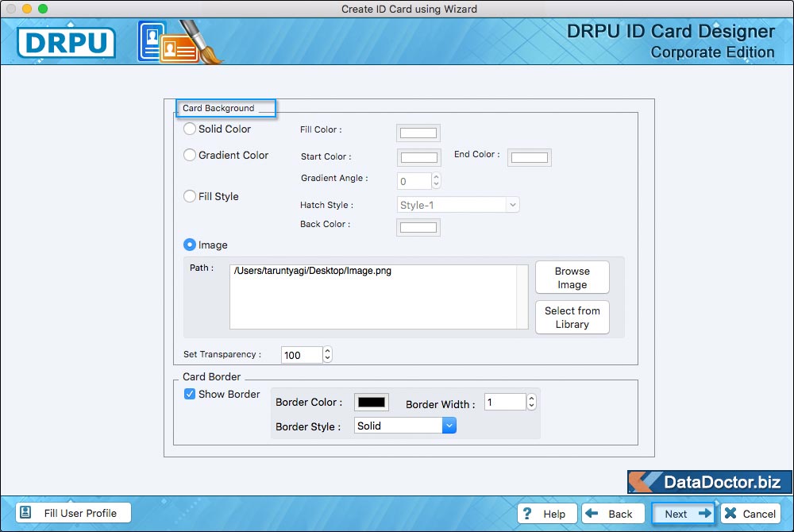Click the Gradient Angle value field
The width and height of the screenshot is (794, 532).
coord(414,181)
